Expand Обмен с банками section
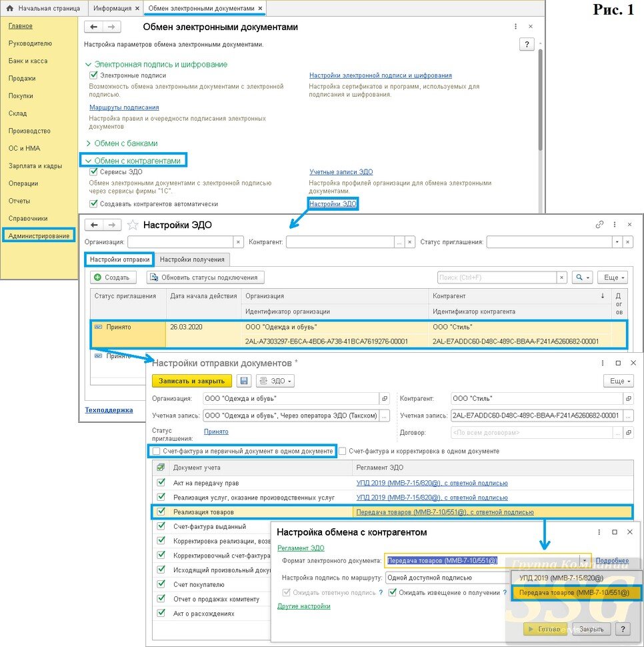Image resolution: width=644 pixels, height=647 pixels. tap(88, 143)
